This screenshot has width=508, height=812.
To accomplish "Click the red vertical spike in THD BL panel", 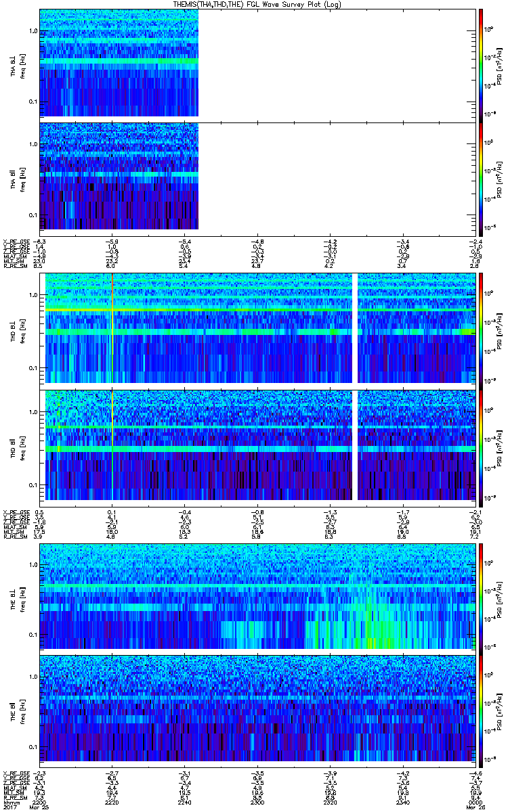I will 112,329.
